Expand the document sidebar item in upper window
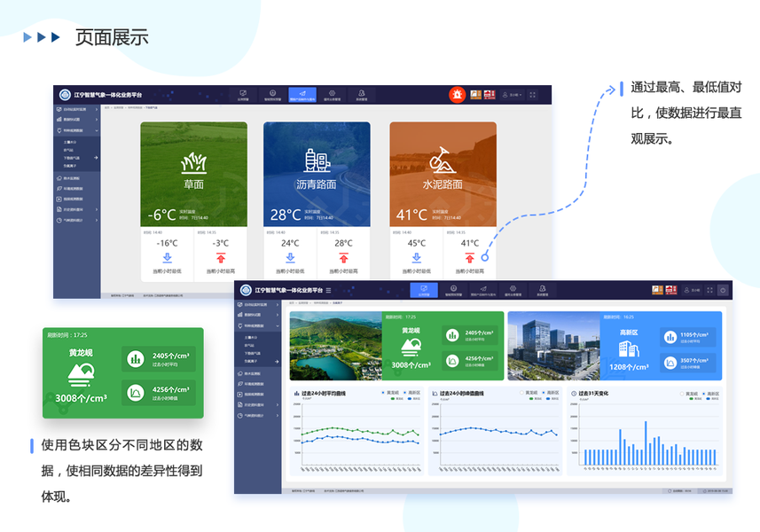Image resolution: width=760 pixels, height=532 pixels. 77,210
